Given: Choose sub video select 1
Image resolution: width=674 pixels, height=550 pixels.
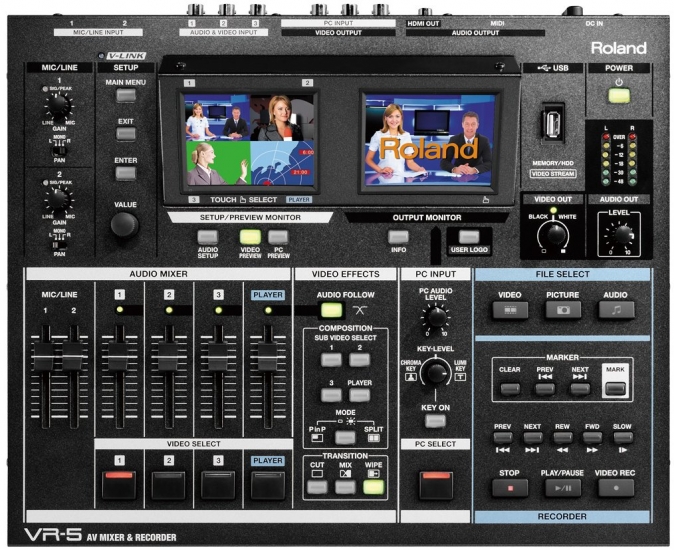Looking at the screenshot, I should [x=331, y=360].
